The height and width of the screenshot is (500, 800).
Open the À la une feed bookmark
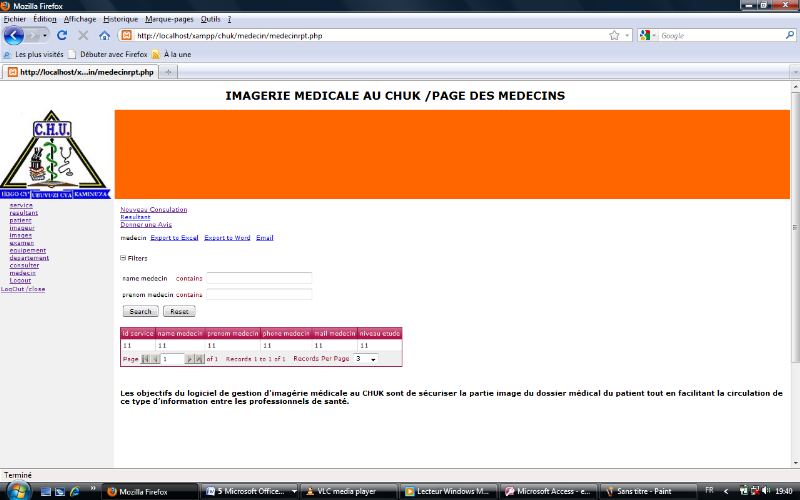click(171, 54)
